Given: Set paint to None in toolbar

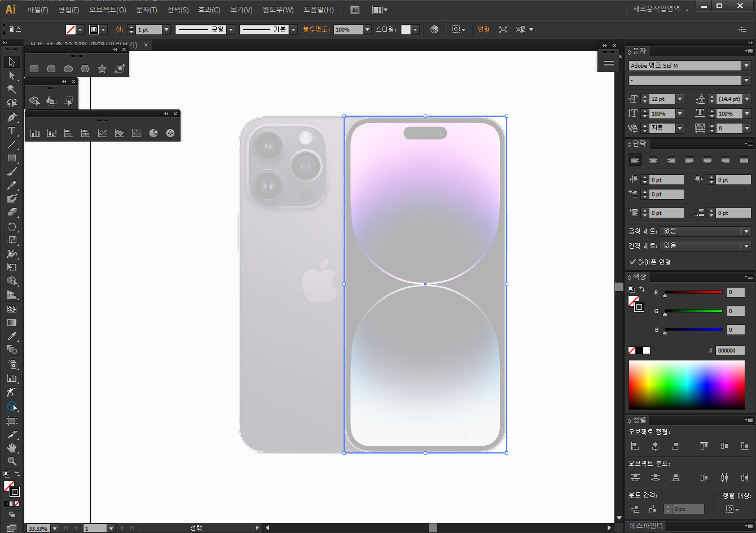Looking at the screenshot, I should point(17,503).
